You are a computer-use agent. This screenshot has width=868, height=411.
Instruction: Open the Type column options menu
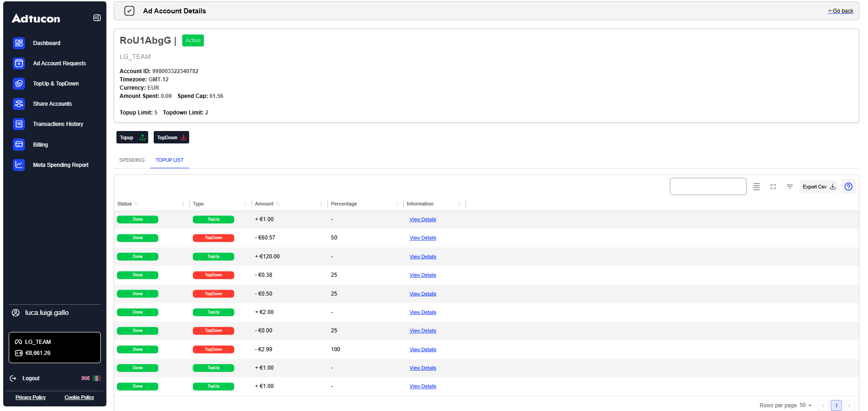[x=245, y=204]
